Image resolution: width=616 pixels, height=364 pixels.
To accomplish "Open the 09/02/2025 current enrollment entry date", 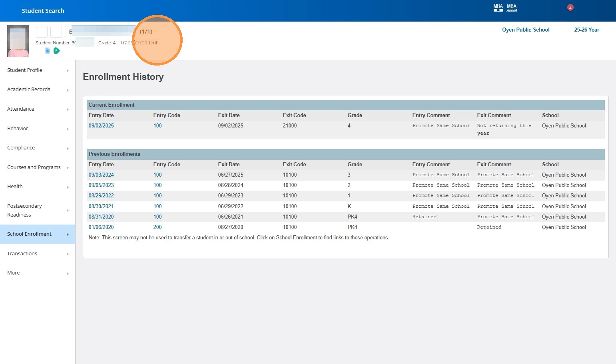I will [x=101, y=126].
